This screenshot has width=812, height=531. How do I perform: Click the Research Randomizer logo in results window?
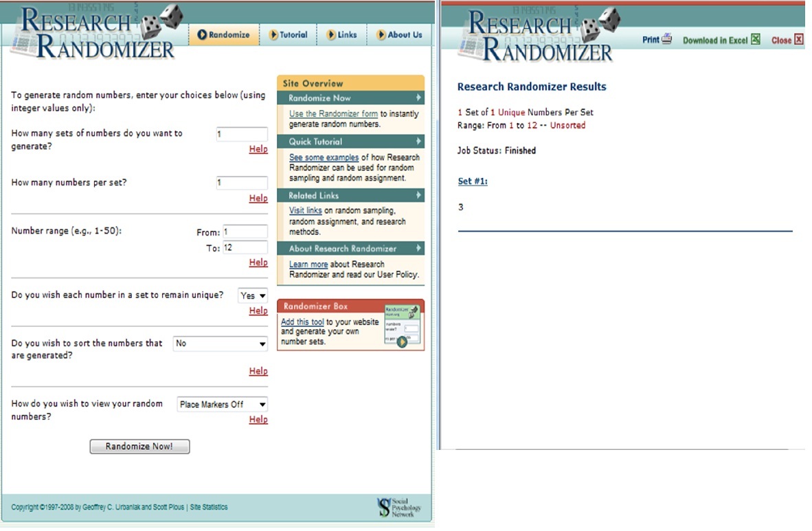point(539,35)
